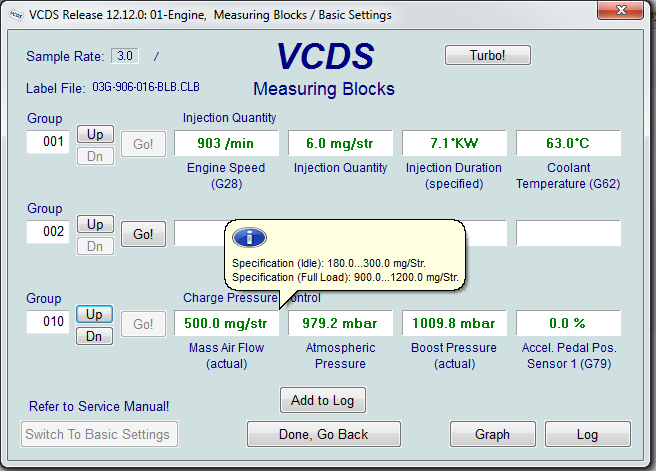The height and width of the screenshot is (471, 656).
Task: Click Dn button for Group 010
Action: point(95,336)
